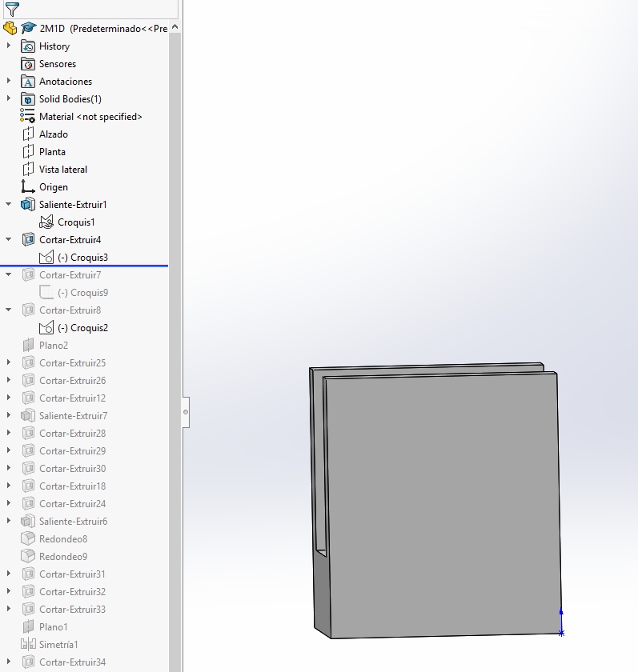Select the Cortar-Extruir30 tree item
638x672 pixels.
coord(72,469)
